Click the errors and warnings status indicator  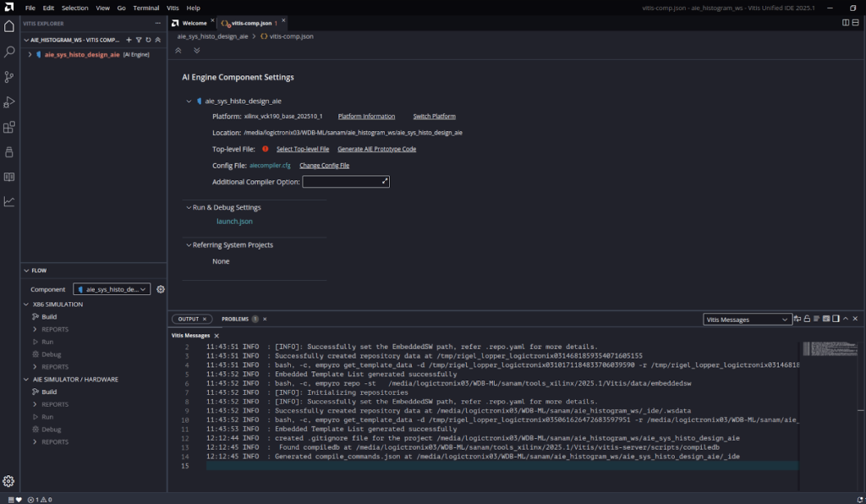[40, 500]
